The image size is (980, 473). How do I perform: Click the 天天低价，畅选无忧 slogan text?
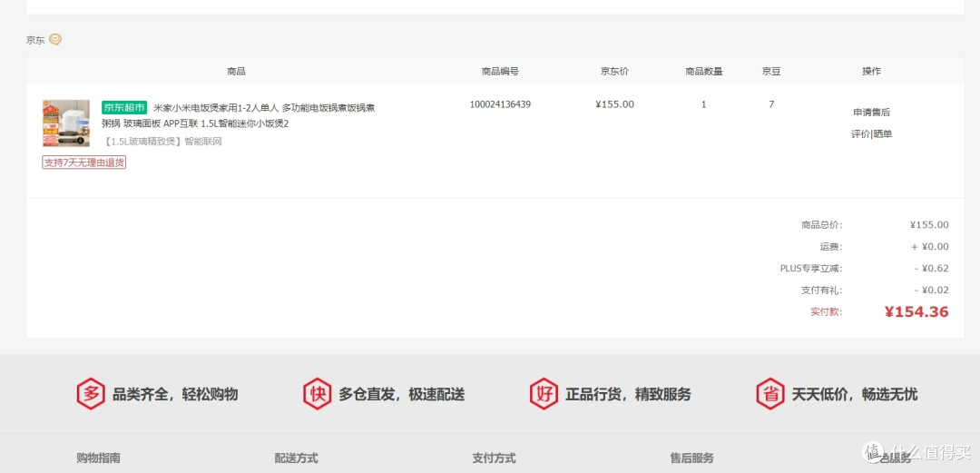855,394
